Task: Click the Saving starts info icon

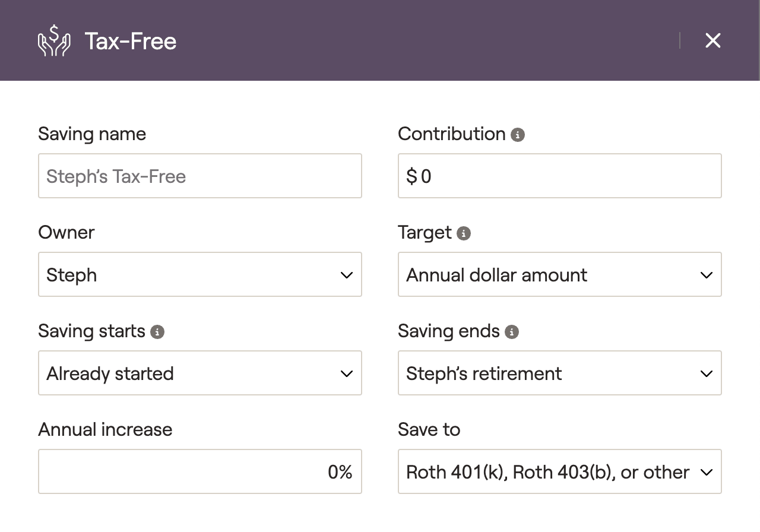Action: pos(157,332)
